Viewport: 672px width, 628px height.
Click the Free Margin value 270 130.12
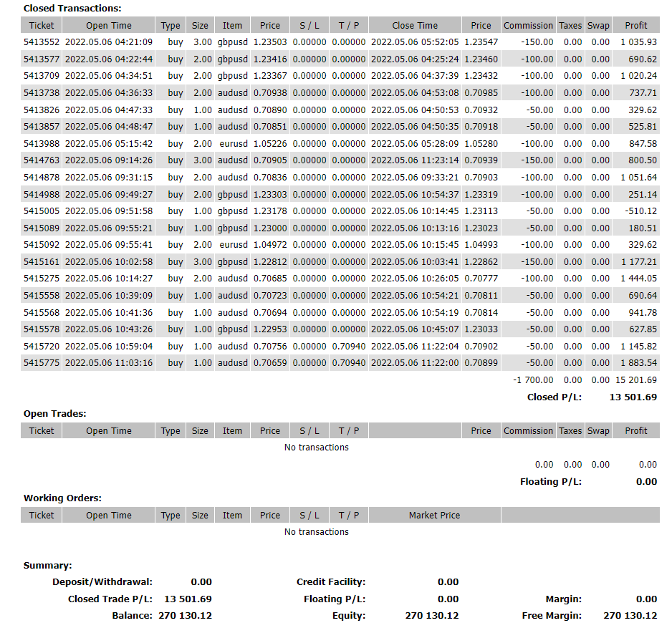[x=630, y=616]
